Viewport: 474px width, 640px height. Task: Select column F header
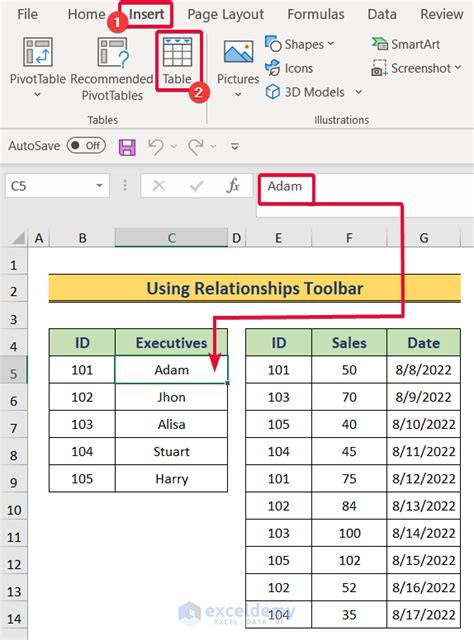tap(349, 238)
